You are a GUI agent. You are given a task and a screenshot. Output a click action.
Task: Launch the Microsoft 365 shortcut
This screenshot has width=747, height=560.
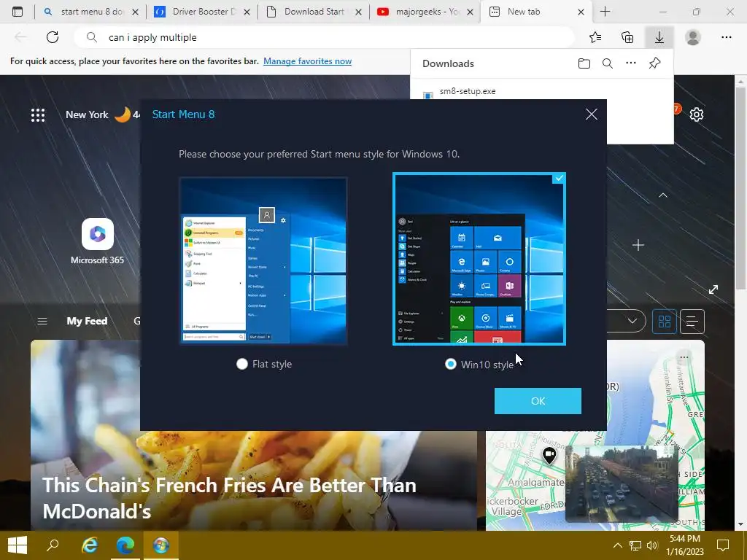[97, 241]
